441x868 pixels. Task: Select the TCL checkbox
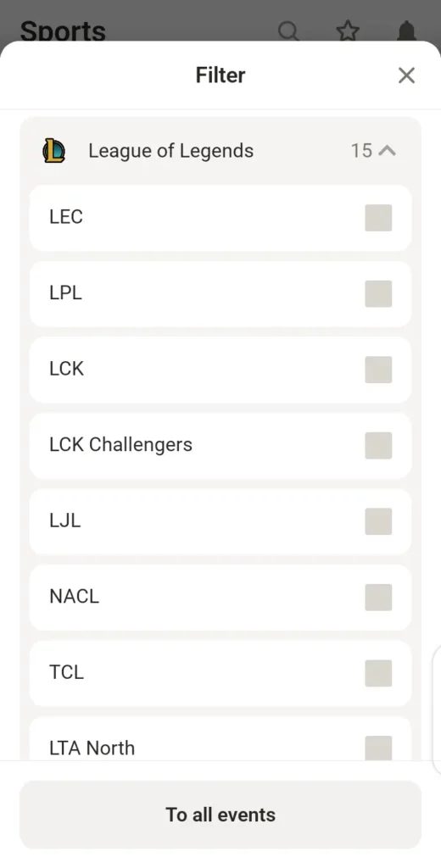coord(378,672)
